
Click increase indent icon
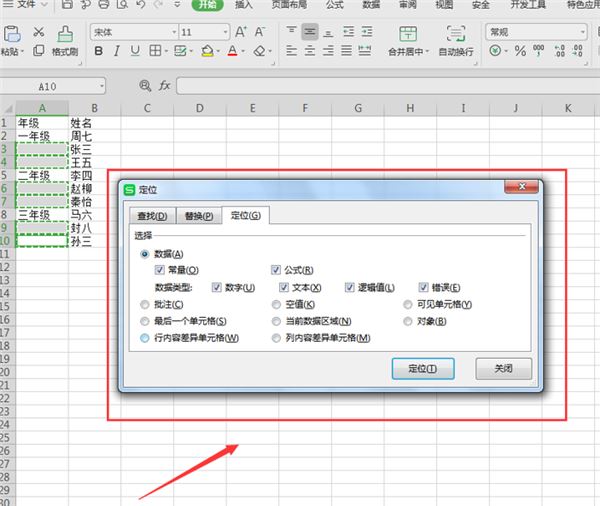pyautogui.click(x=367, y=32)
